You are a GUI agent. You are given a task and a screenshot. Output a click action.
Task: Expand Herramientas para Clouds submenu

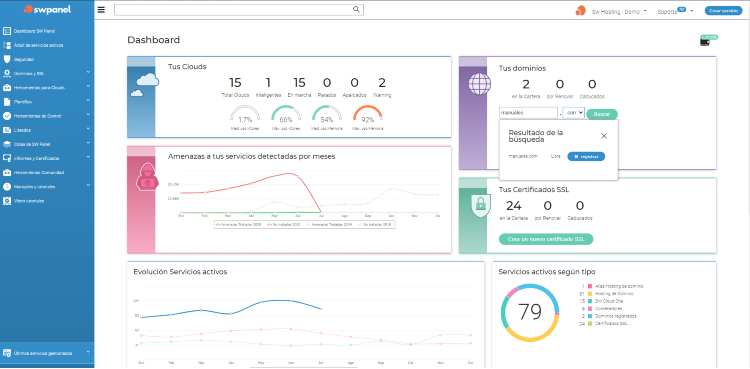click(88, 87)
